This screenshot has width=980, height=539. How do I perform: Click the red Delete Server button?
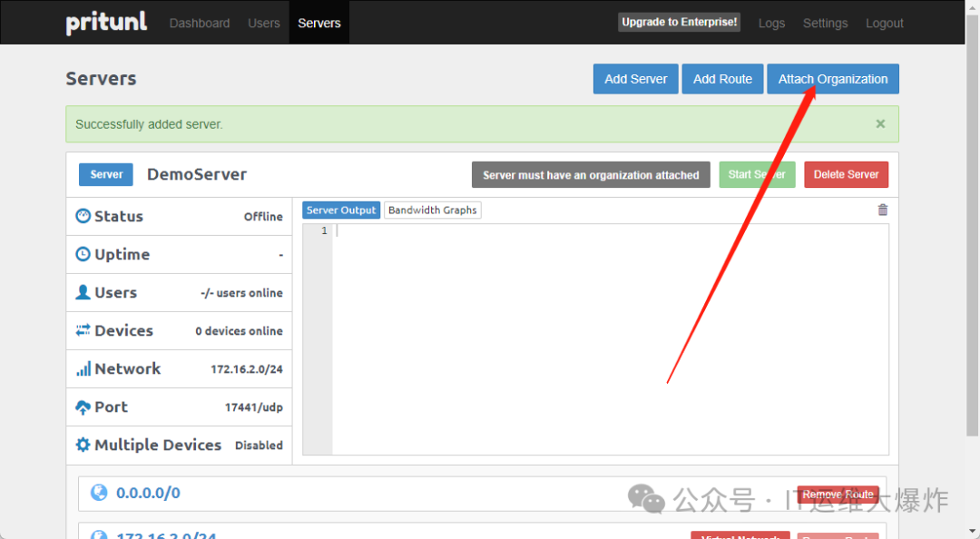point(846,174)
